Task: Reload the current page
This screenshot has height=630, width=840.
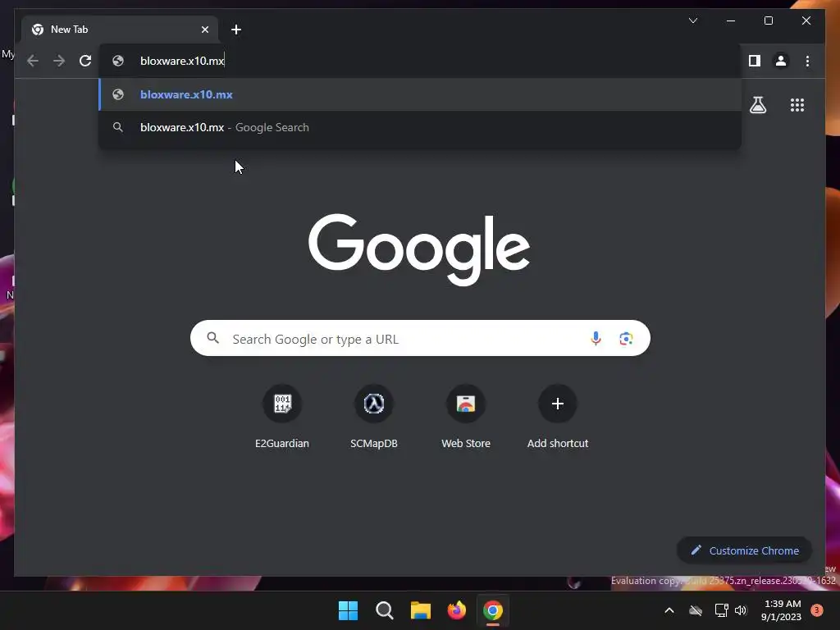Action: (85, 61)
